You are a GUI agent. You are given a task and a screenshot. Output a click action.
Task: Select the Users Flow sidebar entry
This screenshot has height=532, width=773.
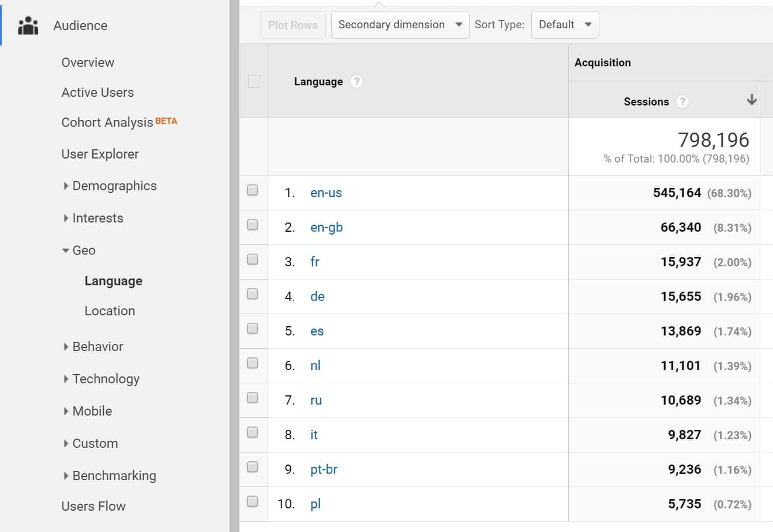pos(93,506)
